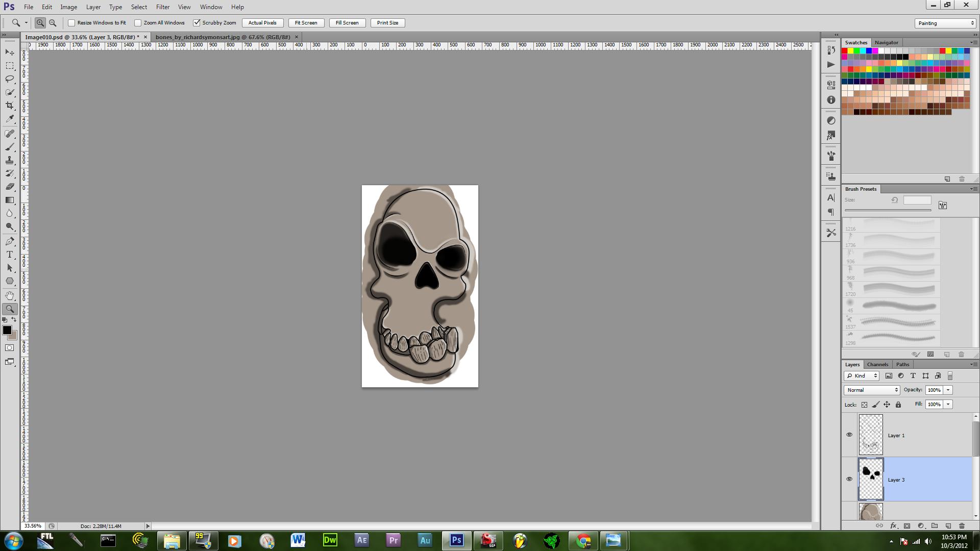This screenshot has width=980, height=551.
Task: Open the Painting workspace dropdown
Action: click(945, 23)
